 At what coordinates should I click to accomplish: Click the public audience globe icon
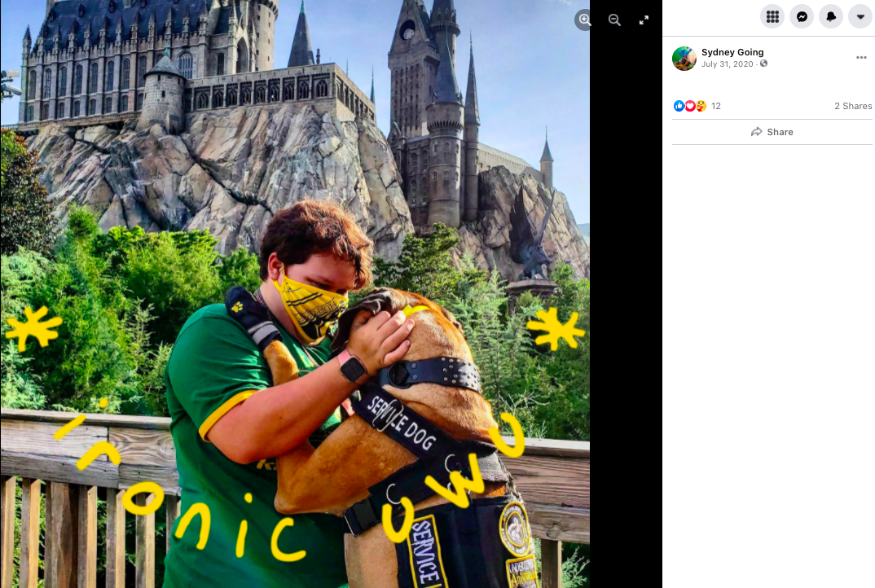coord(764,64)
